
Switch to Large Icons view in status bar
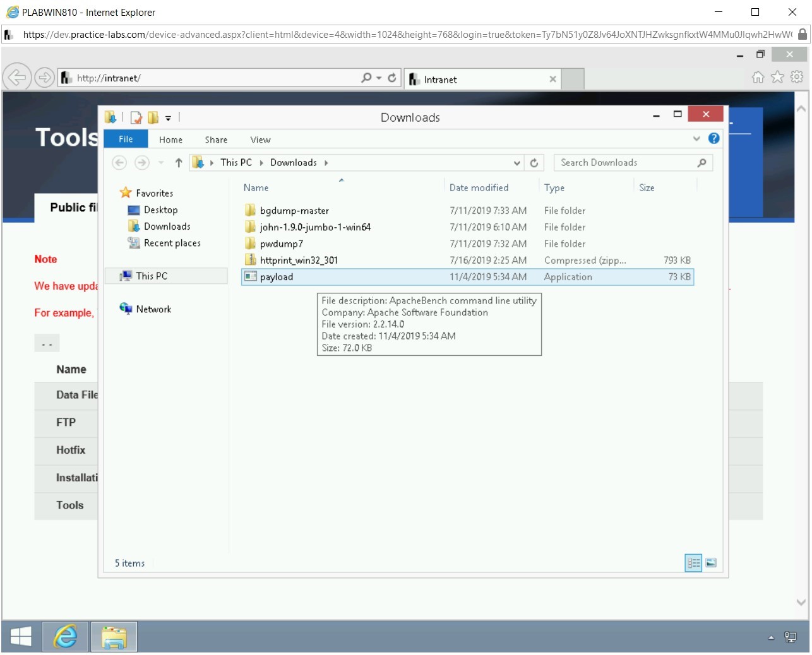[x=710, y=563]
